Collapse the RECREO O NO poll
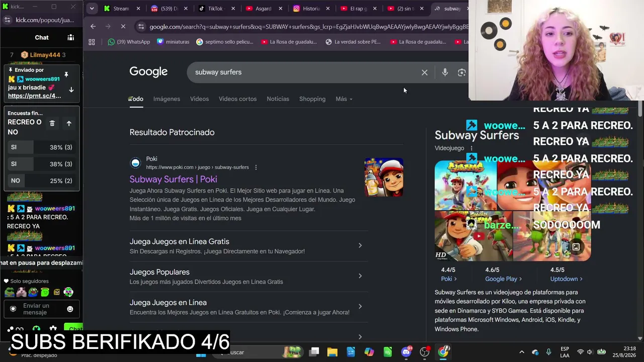Viewport: 644px width, 362px height. pyautogui.click(x=69, y=123)
